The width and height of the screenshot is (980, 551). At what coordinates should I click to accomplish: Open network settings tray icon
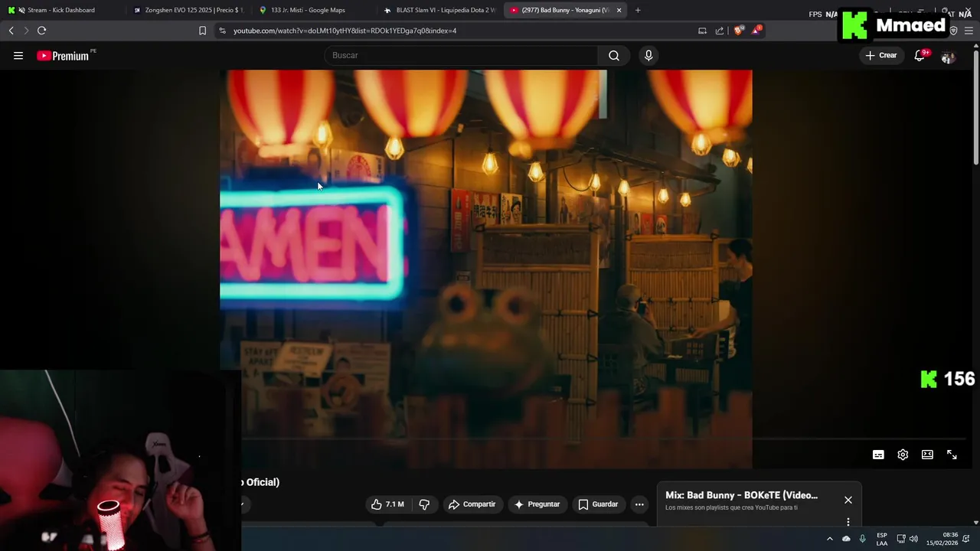click(901, 539)
